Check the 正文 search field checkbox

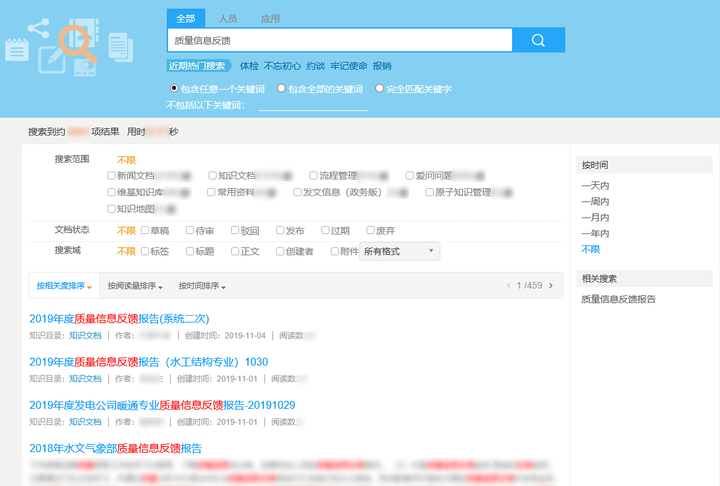coord(235,251)
